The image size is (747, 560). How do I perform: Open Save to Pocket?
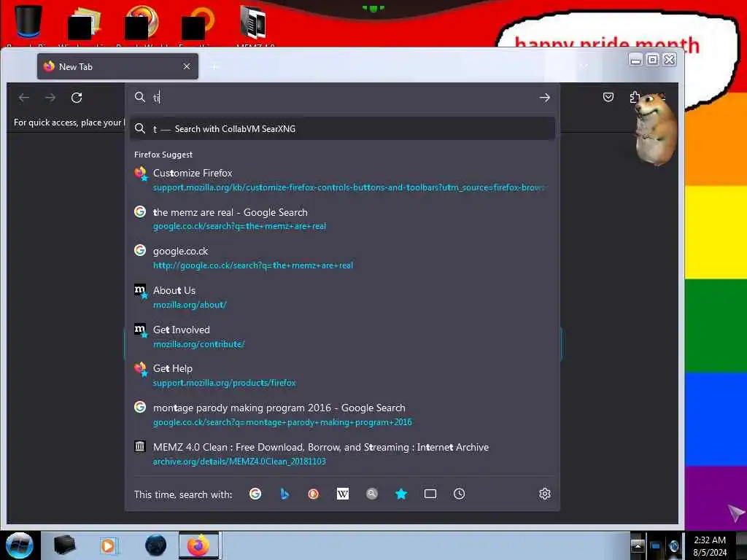click(608, 97)
